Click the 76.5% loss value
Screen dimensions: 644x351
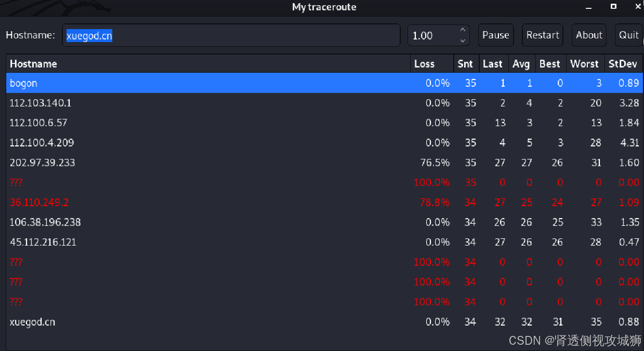coord(435,163)
